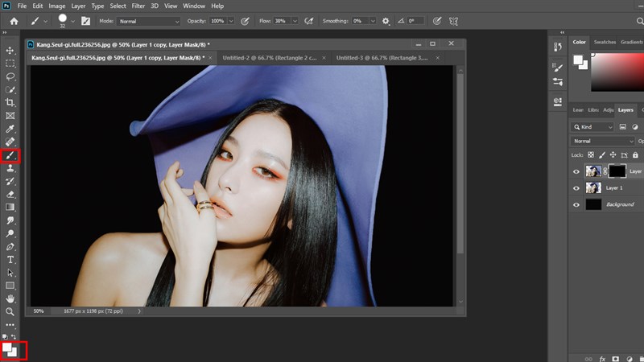
Task: Select the Zoom tool magnifier
Action: tap(10, 311)
